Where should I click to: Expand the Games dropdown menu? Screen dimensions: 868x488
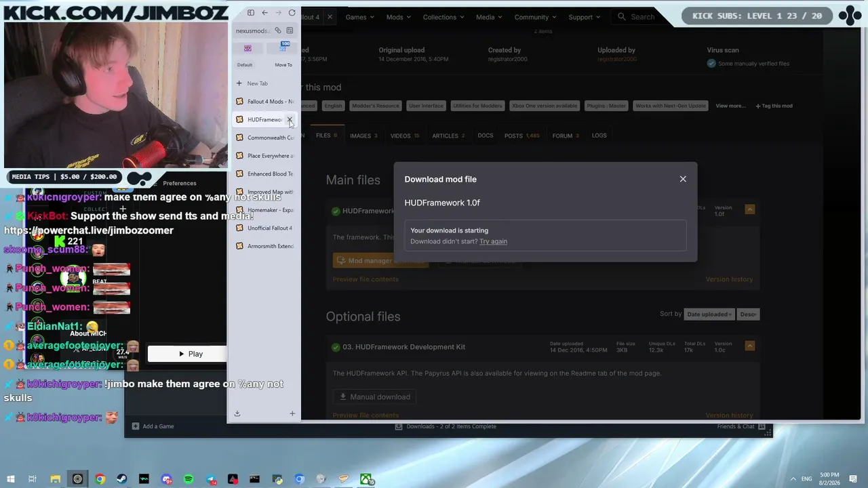(359, 17)
